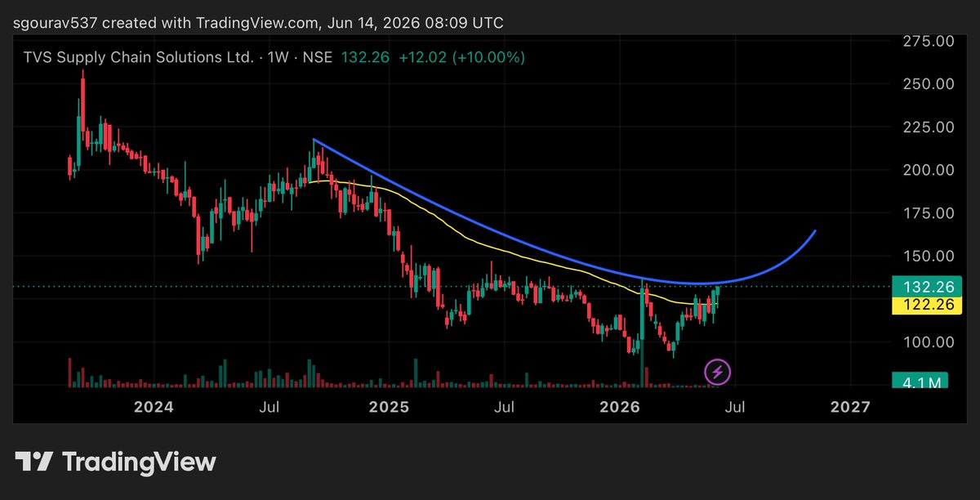Click the NSE exchange label
Image resolution: width=980 pixels, height=500 pixels.
[318, 58]
